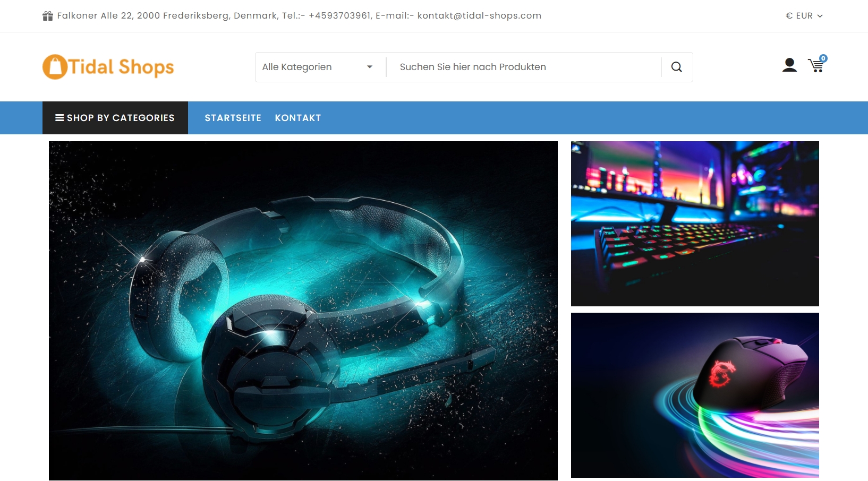Click the Tidal Shops logo
The image size is (868, 481).
click(x=108, y=67)
